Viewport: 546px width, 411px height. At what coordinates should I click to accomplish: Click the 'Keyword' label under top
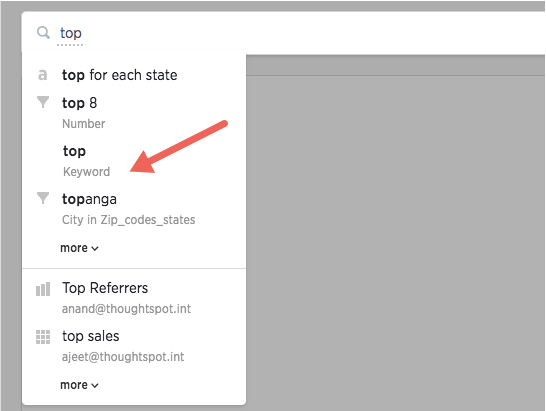coord(86,172)
